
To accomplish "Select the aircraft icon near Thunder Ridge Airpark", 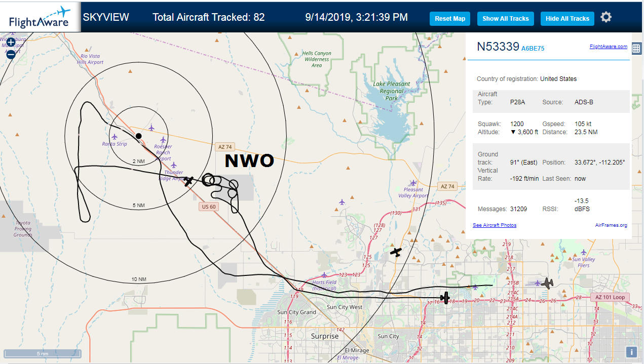I will click(188, 181).
